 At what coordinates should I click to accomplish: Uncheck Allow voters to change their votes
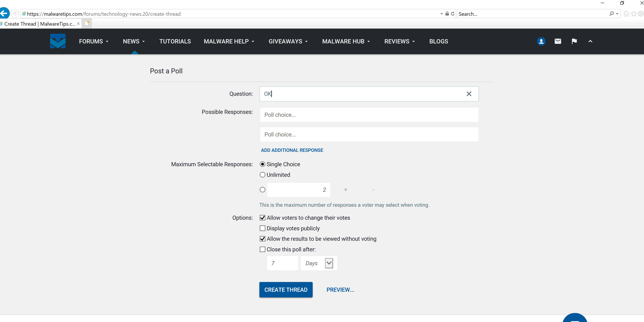262,218
